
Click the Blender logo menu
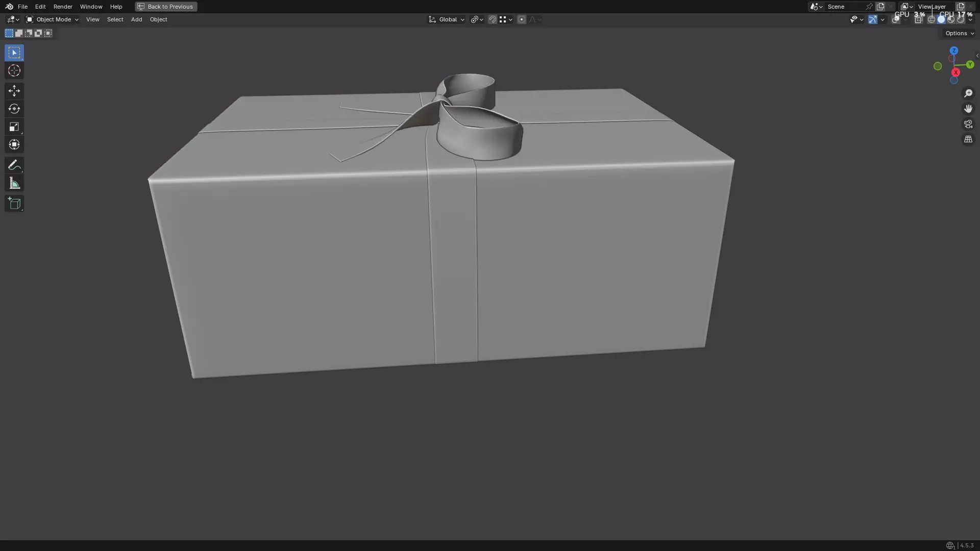coord(9,7)
